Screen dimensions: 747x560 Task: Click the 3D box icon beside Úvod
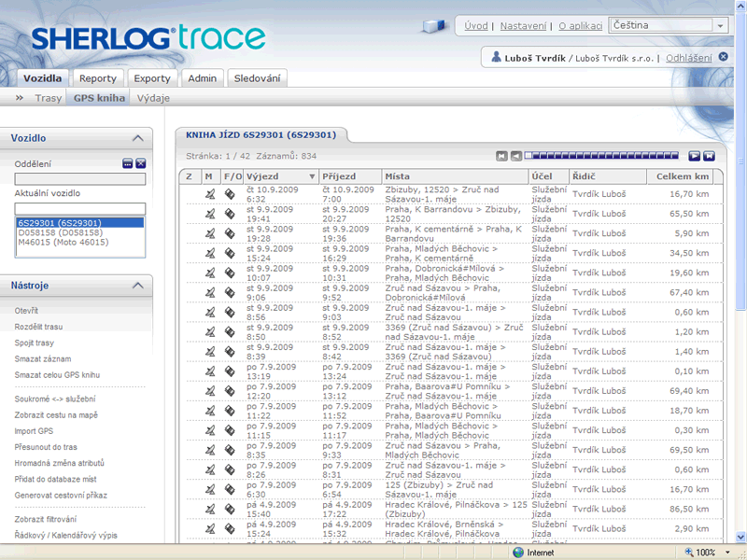tap(433, 26)
